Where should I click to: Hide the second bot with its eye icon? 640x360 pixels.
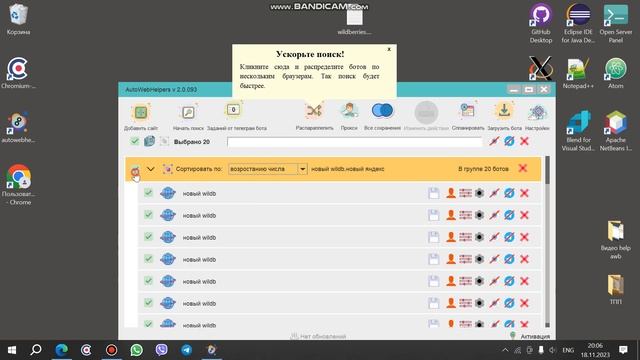tap(509, 215)
